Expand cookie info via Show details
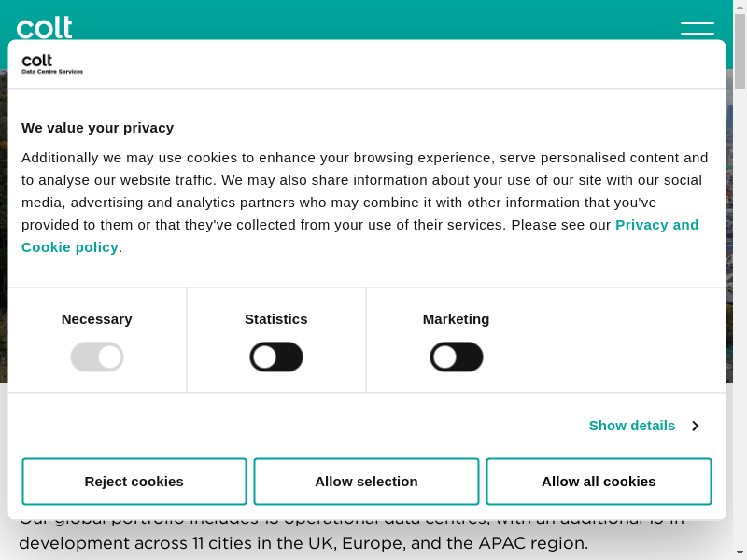The width and height of the screenshot is (747, 560). pos(631,426)
